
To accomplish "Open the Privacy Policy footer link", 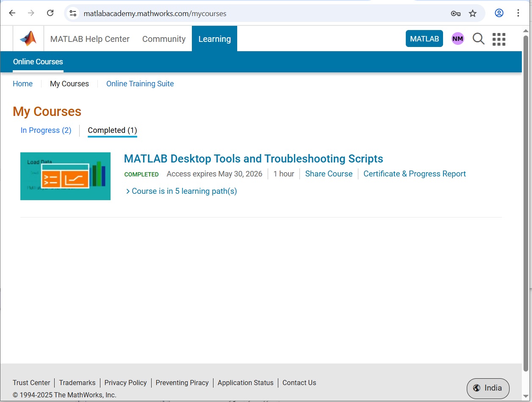I will 125,383.
